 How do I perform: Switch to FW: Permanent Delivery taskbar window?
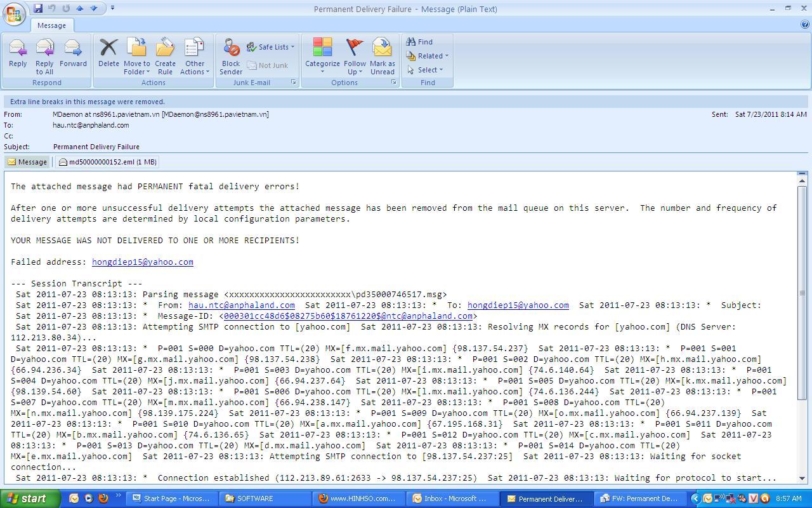641,498
